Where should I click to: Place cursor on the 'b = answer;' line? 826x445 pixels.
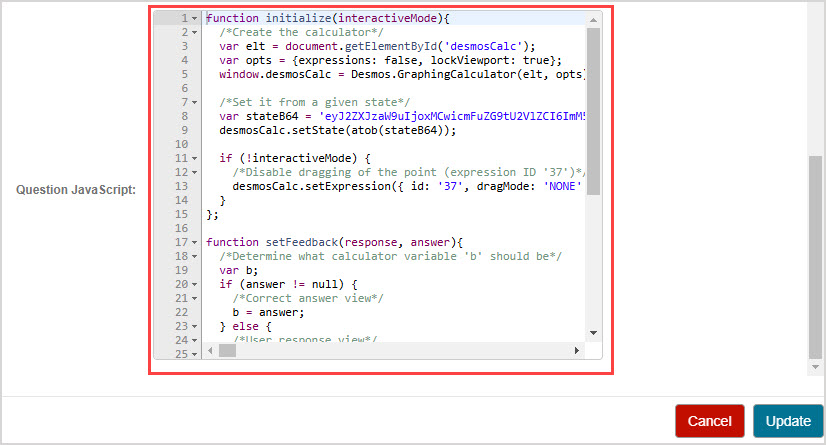[265, 312]
